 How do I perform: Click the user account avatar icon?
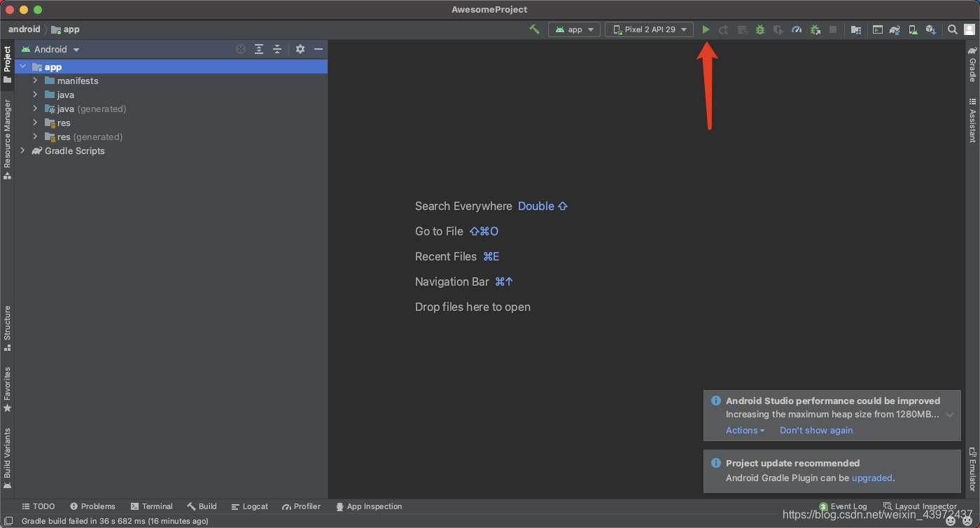[969, 29]
